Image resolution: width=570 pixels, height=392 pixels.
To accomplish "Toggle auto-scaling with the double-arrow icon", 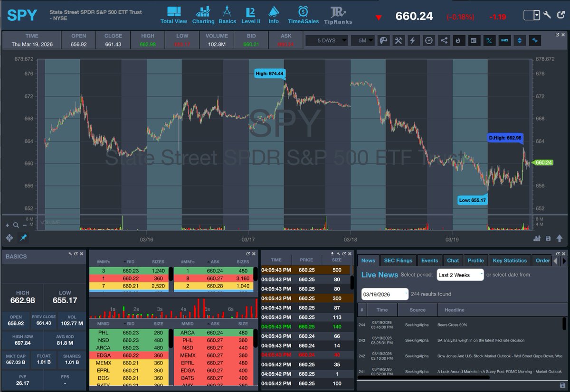I will click(x=520, y=40).
